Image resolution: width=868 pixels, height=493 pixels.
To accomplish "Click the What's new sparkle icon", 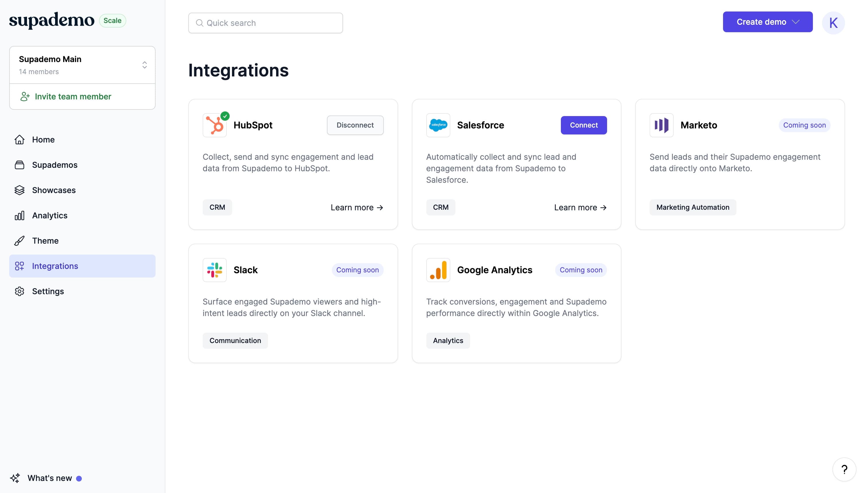I will pos(15,478).
